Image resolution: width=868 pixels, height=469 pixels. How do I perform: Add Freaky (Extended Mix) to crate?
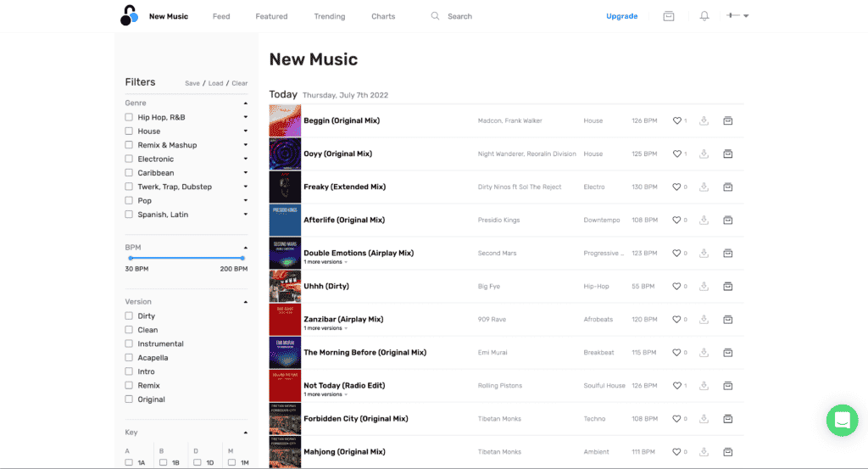tap(727, 187)
